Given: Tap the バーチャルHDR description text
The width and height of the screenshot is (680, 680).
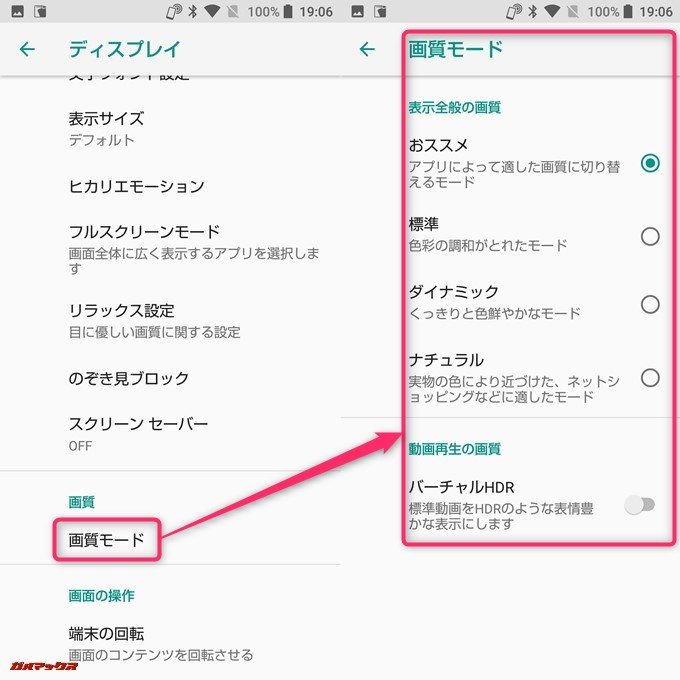Looking at the screenshot, I should [501, 516].
